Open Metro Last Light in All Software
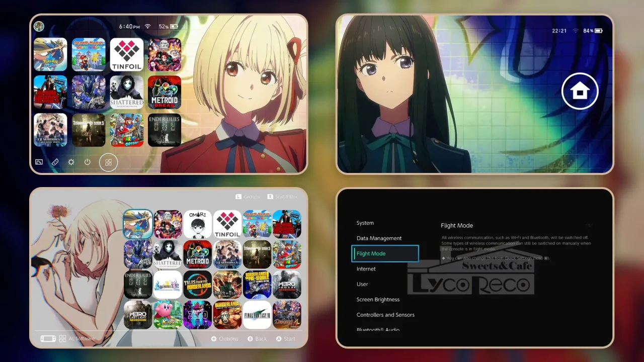644x362 pixels. click(138, 315)
